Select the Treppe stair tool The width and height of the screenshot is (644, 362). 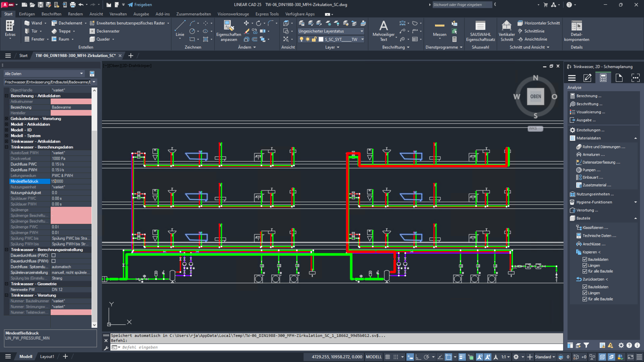click(61, 31)
